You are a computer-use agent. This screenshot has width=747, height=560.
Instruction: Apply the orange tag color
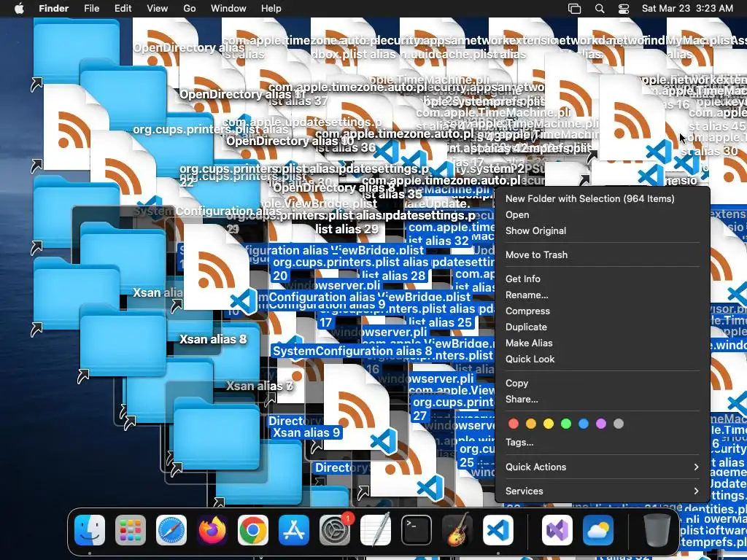pyautogui.click(x=531, y=424)
